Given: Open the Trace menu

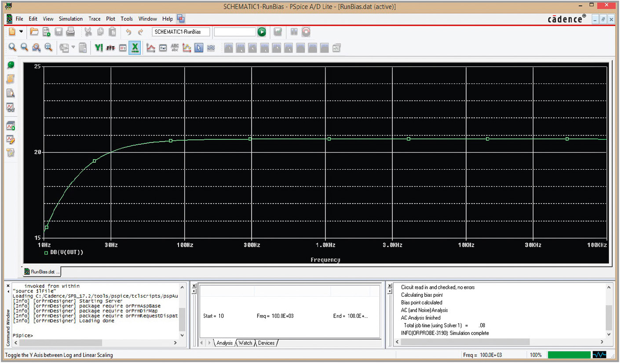Looking at the screenshot, I should (94, 19).
